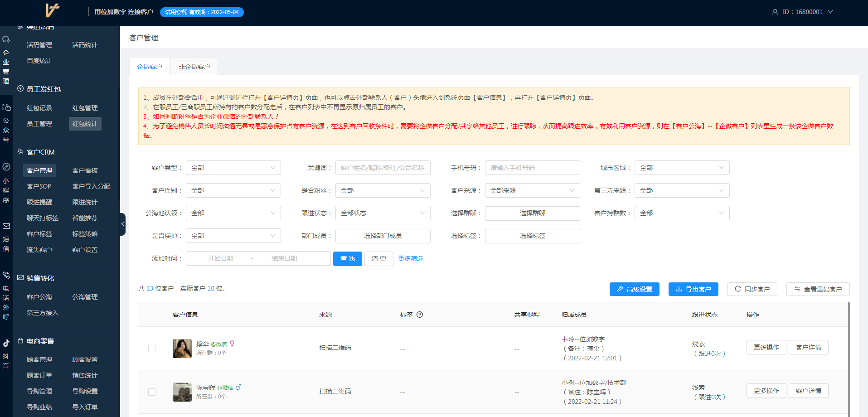Click the 清空 clear button
The image size is (868, 417).
click(x=379, y=259)
